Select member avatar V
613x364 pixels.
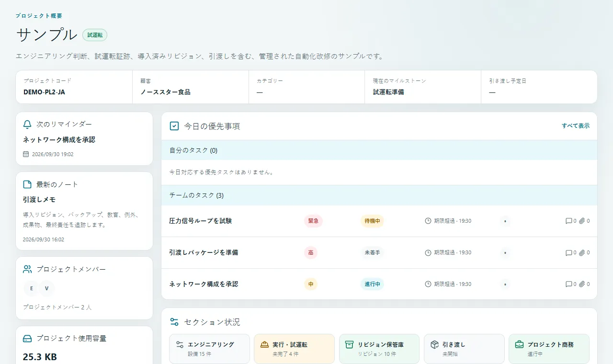46,288
